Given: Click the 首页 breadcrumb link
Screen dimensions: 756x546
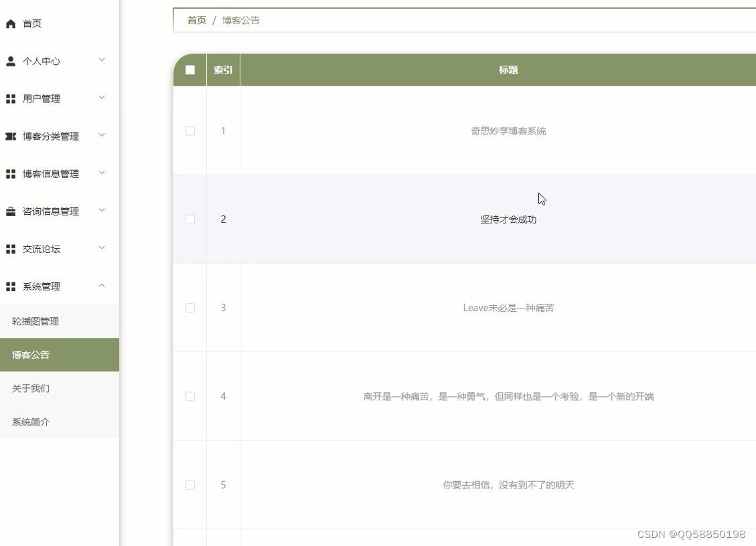Looking at the screenshot, I should (x=196, y=20).
